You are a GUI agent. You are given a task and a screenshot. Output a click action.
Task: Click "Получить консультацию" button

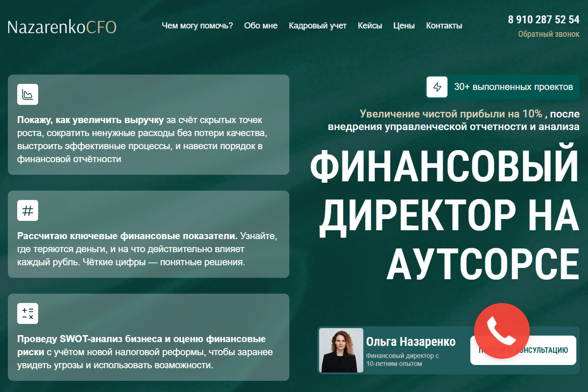coord(523,350)
